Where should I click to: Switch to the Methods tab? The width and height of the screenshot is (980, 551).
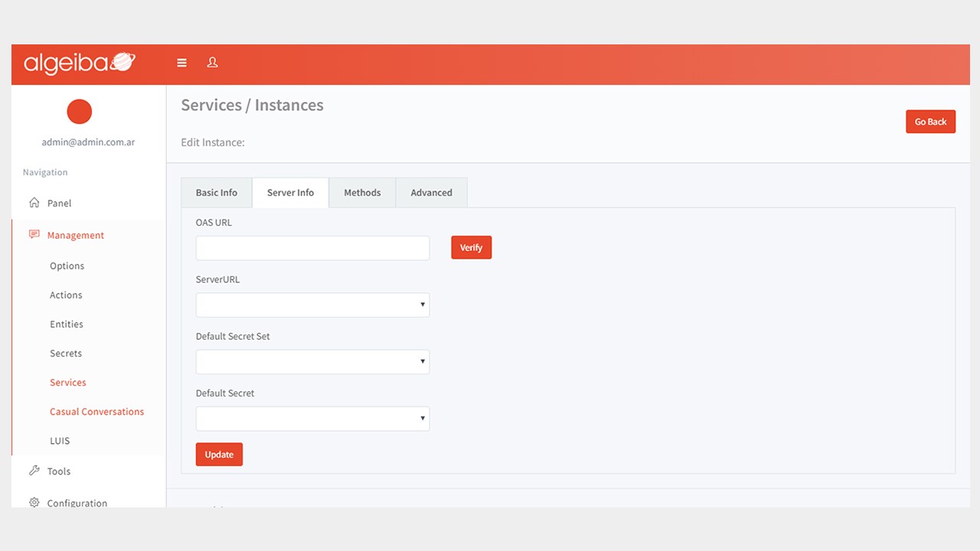coord(362,193)
